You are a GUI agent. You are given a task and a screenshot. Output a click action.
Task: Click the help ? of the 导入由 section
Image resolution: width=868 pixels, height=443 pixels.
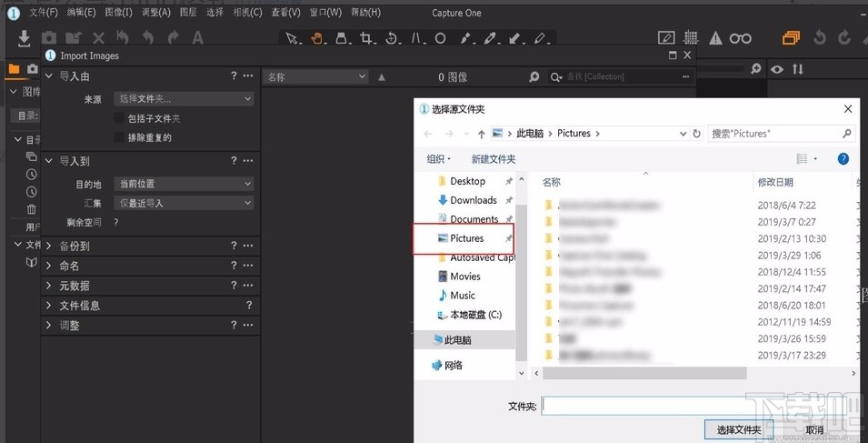[234, 76]
